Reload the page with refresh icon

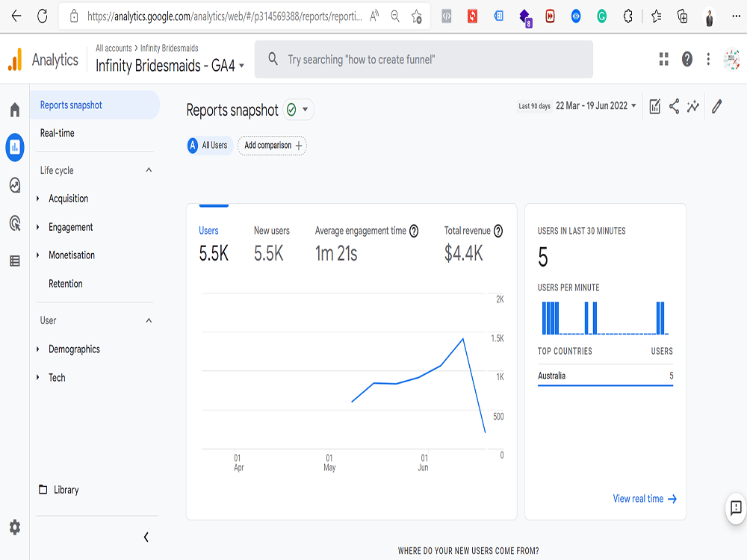tap(43, 16)
